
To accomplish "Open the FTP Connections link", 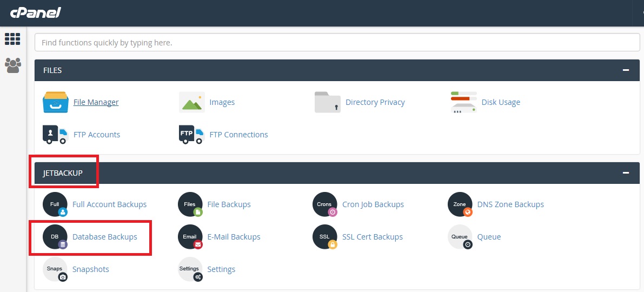I will point(238,135).
